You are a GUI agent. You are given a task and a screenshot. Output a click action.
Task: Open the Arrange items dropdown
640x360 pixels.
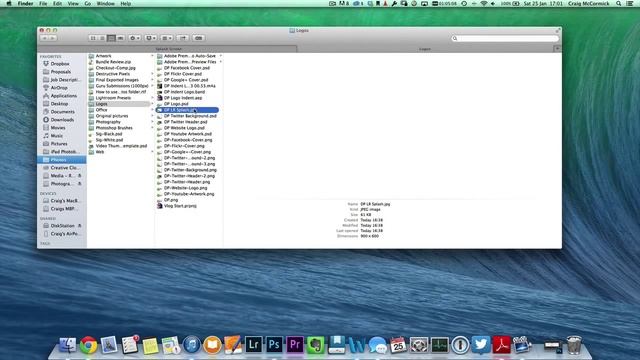pos(167,38)
